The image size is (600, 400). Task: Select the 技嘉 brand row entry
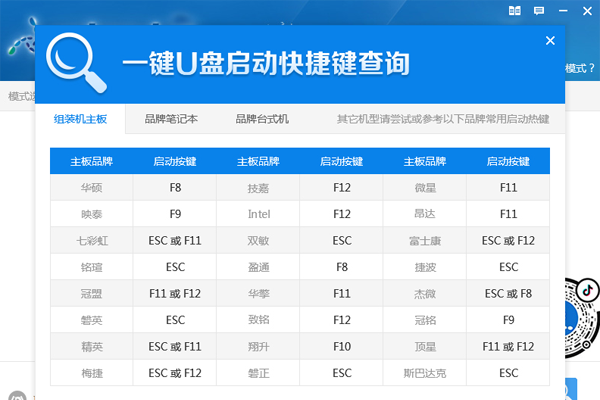[x=258, y=187]
